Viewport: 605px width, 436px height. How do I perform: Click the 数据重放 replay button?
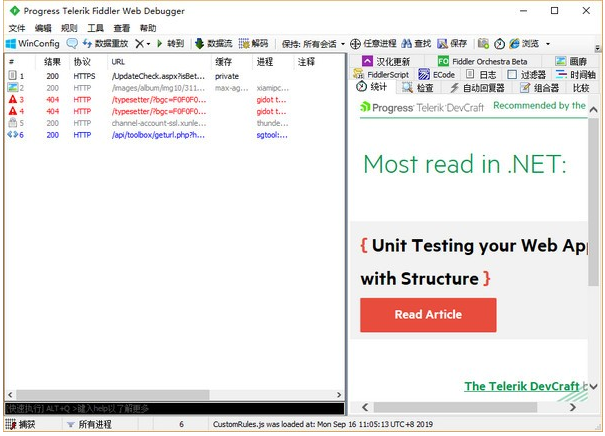tap(105, 43)
